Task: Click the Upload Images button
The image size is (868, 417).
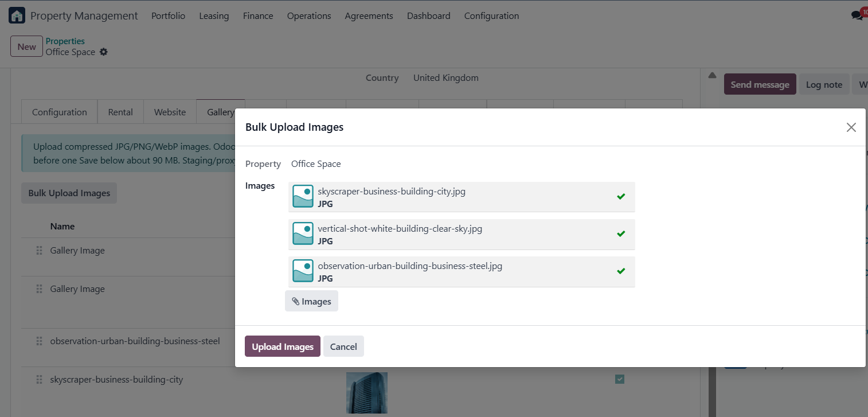Action: click(x=283, y=346)
